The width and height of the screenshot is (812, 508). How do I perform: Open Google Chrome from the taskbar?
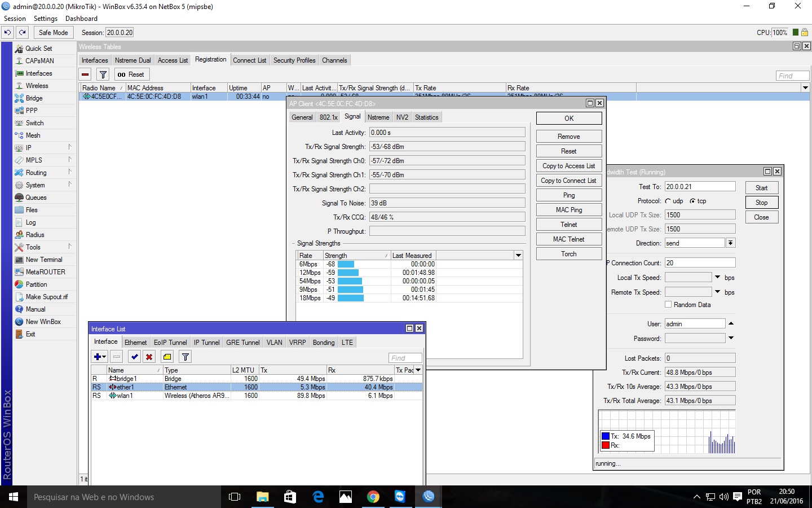click(x=373, y=497)
